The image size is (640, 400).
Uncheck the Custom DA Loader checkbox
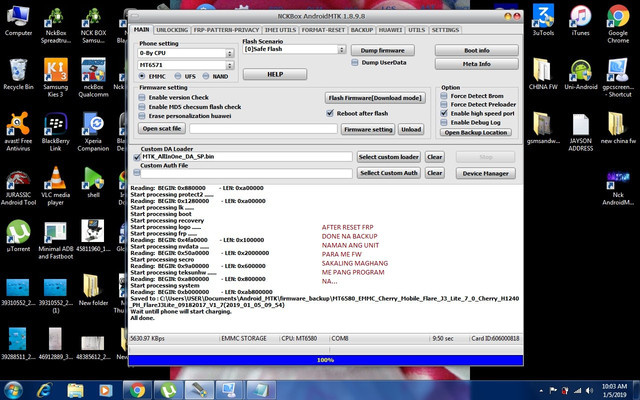tap(137, 157)
